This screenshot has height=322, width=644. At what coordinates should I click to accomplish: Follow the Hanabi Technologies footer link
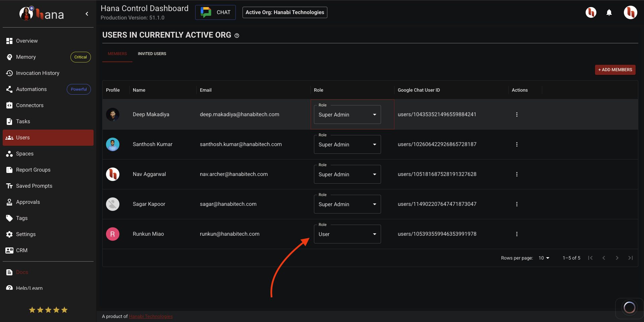[x=151, y=316]
